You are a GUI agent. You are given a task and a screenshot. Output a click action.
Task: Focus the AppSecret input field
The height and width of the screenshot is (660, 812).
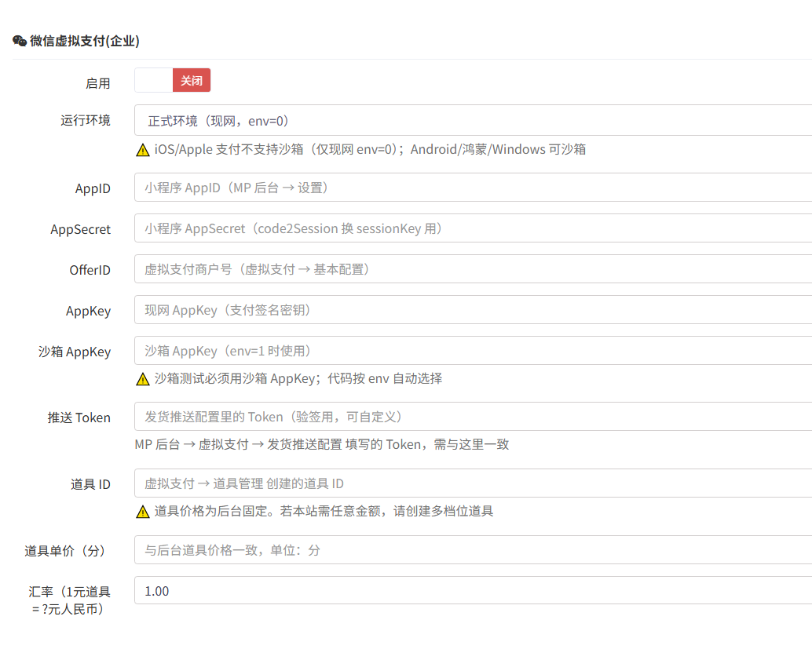473,228
